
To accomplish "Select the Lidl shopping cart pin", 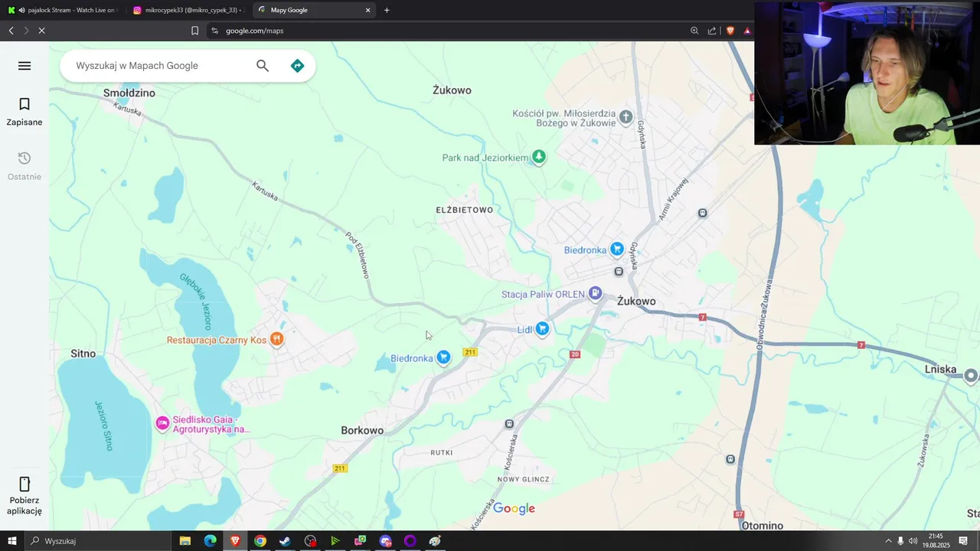I will click(543, 329).
